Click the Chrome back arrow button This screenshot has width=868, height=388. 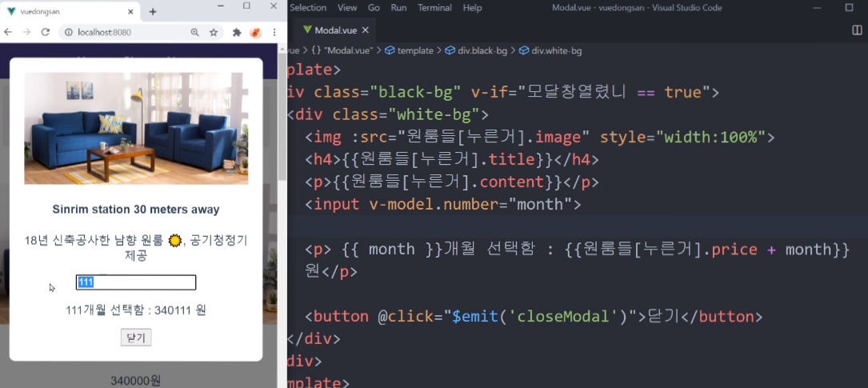pos(8,33)
